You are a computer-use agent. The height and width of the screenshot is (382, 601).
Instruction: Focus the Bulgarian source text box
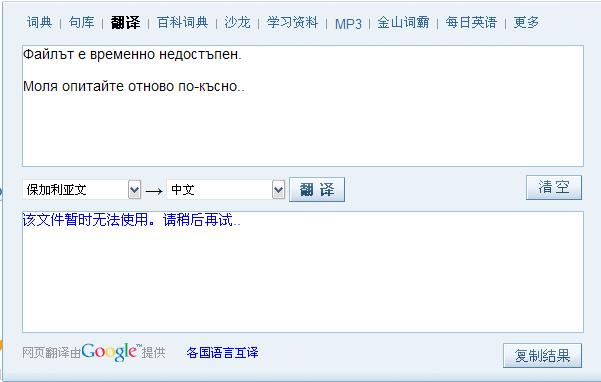(x=303, y=106)
